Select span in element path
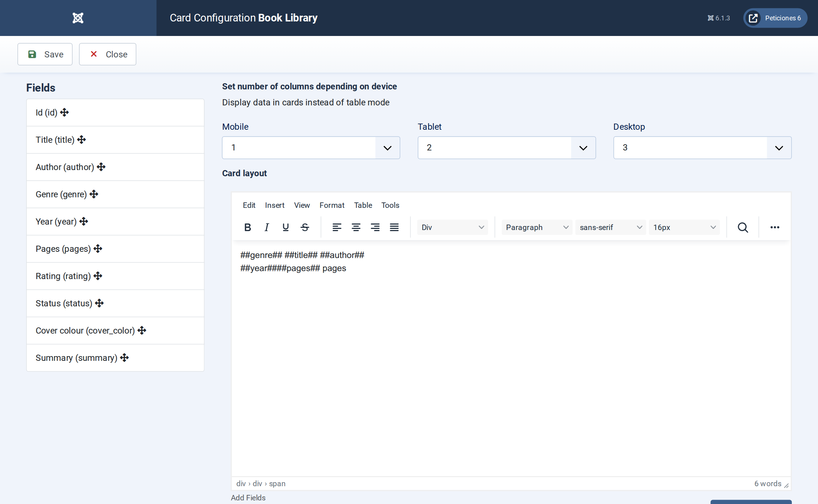Viewport: 818px width, 504px height. (x=277, y=483)
